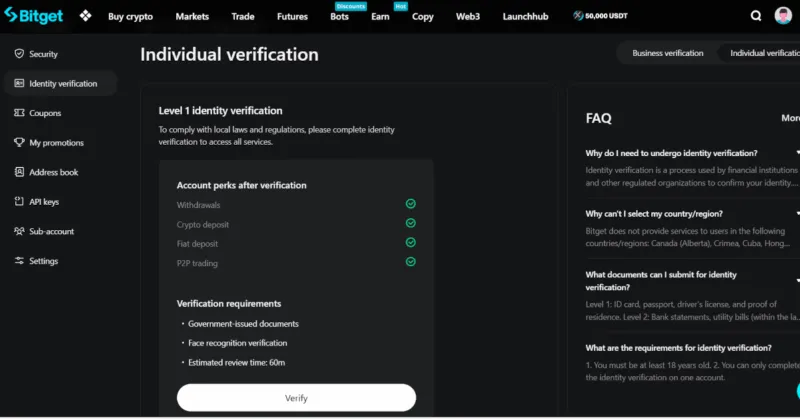Click the Verify button
The height and width of the screenshot is (419, 800).
296,398
